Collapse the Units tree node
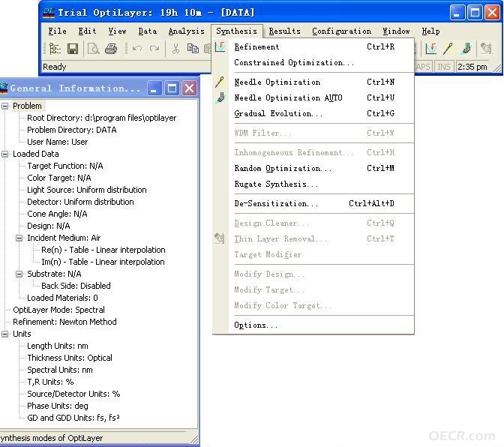 pyautogui.click(x=4, y=334)
